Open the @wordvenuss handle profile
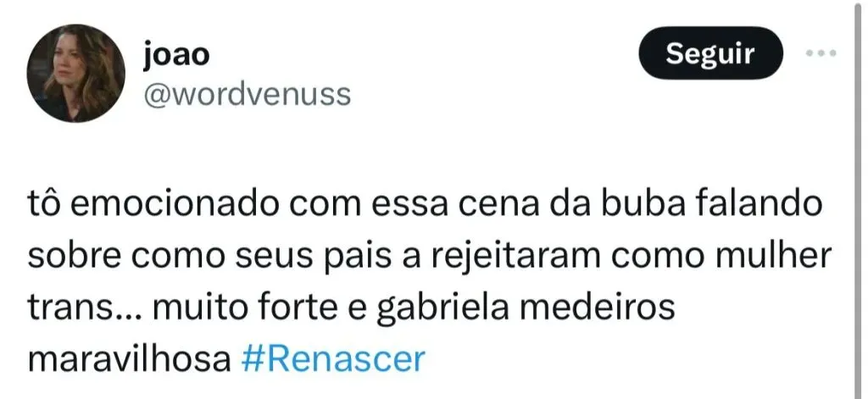868x399 pixels. pos(248,93)
